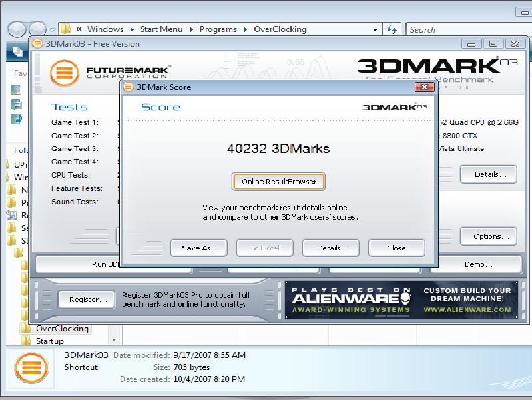Screen dimensions: 532x400
Task: Click Feature Tests label
Action: point(77,188)
